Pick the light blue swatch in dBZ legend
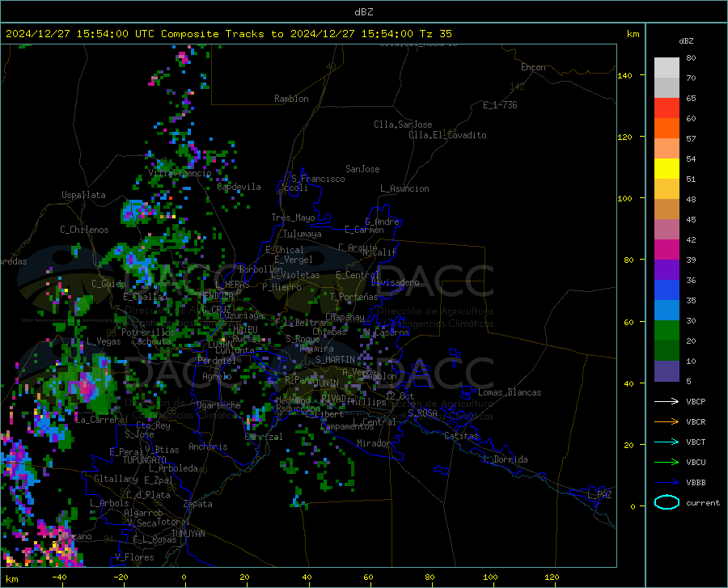Screen dimensions: 728x588 coord(667,310)
